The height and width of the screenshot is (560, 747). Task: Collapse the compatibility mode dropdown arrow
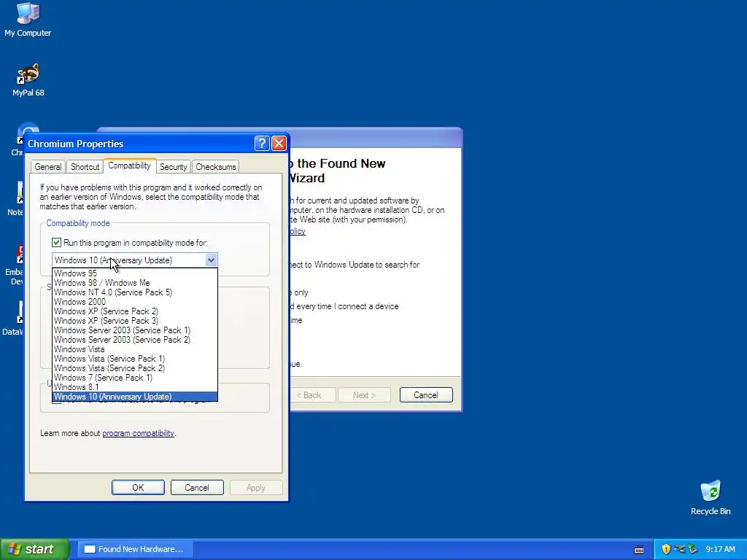[211, 260]
